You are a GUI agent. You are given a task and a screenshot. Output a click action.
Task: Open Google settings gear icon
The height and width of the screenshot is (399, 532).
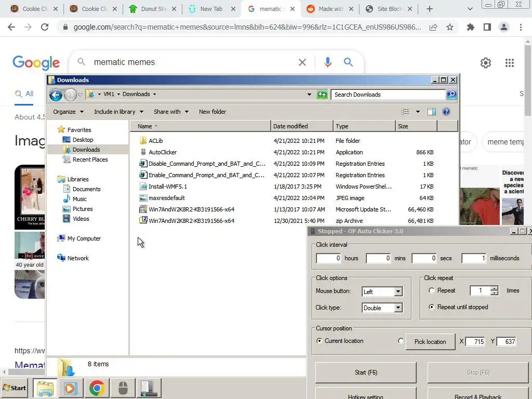pos(486,63)
